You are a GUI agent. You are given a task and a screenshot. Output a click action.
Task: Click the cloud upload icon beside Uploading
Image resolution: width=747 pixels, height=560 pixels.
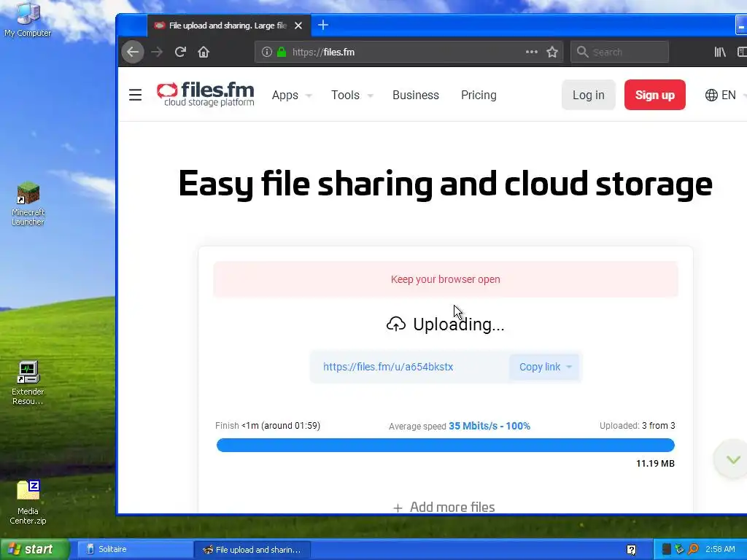click(396, 324)
